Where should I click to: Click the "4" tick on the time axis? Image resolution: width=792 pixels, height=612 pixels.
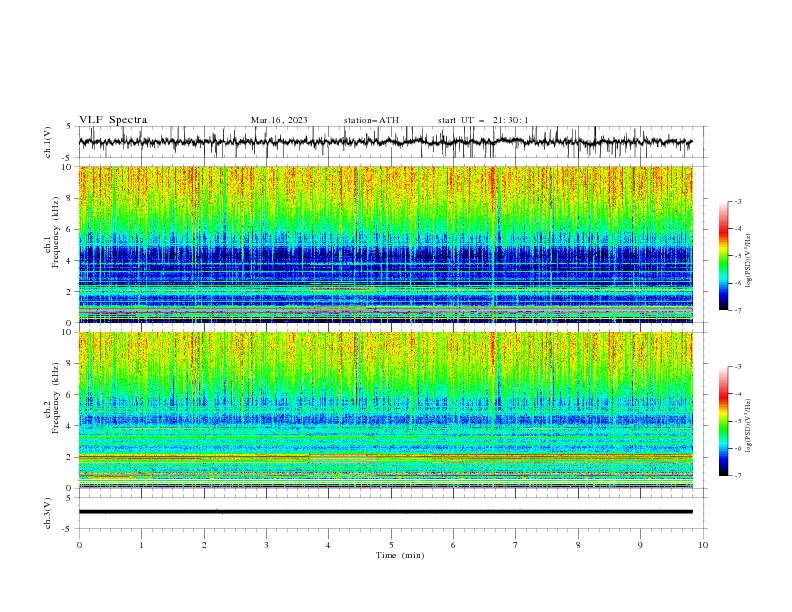click(328, 545)
